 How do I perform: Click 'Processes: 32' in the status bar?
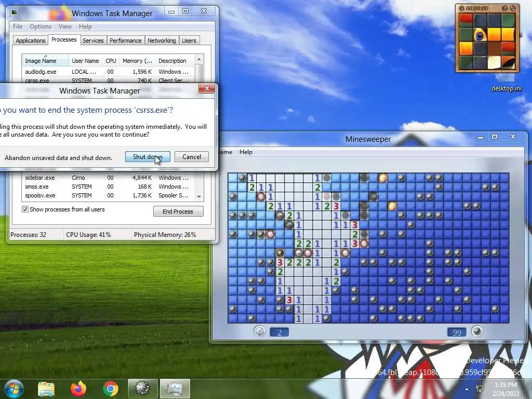click(x=28, y=234)
